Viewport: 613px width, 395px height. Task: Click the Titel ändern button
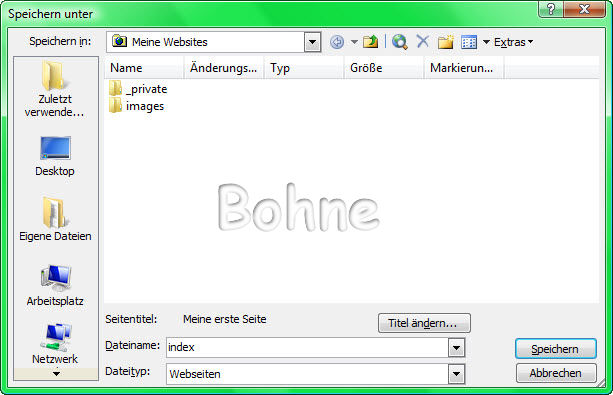[x=424, y=323]
